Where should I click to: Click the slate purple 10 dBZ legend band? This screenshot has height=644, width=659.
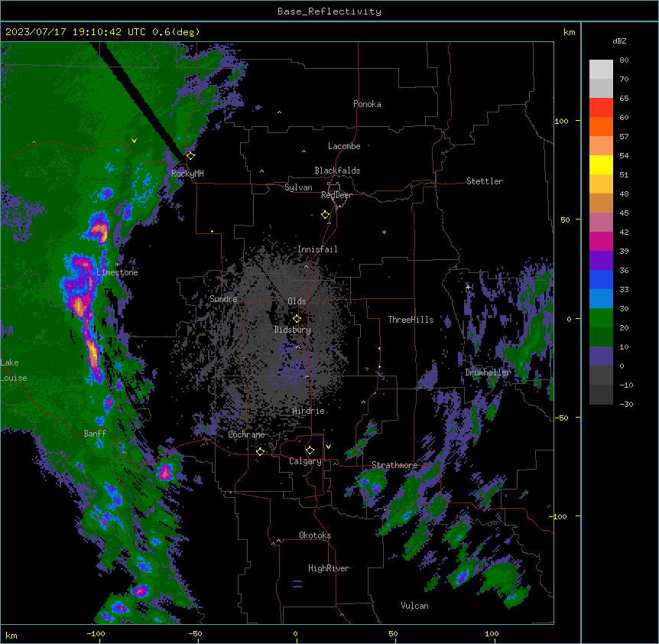coord(601,356)
